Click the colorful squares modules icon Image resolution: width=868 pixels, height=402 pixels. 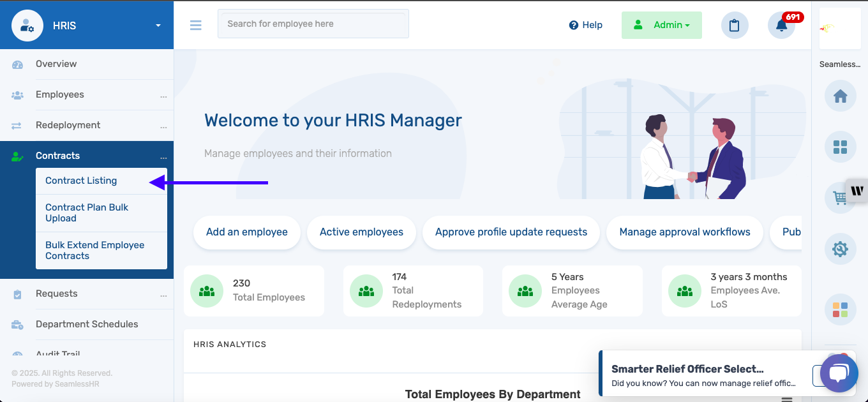pyautogui.click(x=840, y=310)
